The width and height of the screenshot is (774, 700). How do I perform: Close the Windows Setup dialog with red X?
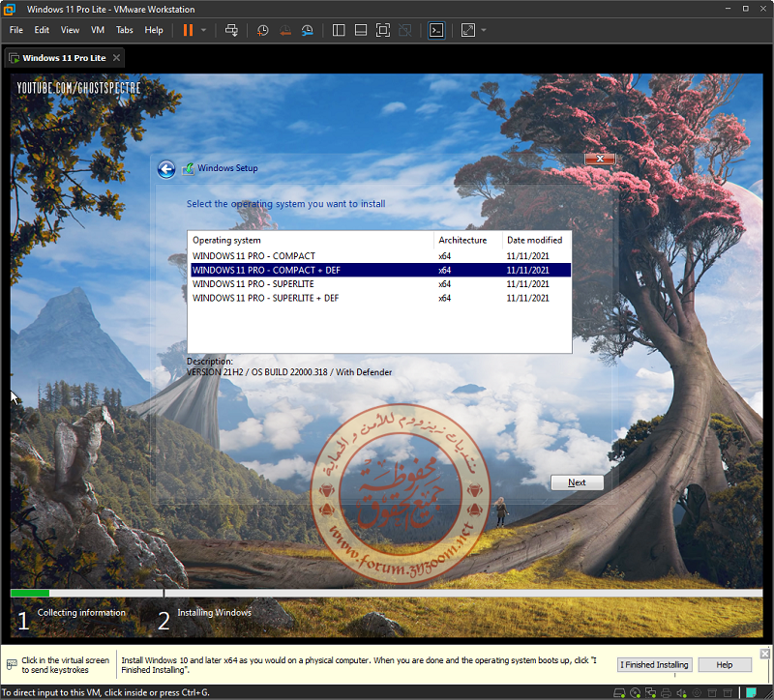[x=600, y=159]
